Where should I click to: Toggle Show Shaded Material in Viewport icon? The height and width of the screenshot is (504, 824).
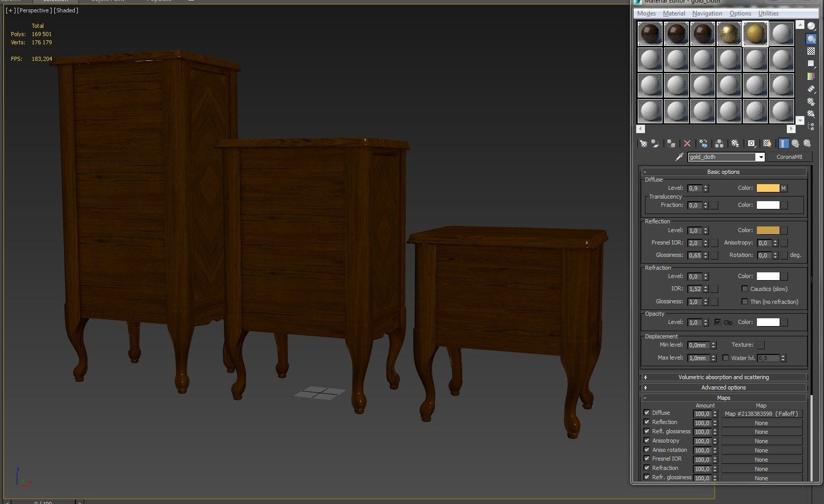pos(767,143)
